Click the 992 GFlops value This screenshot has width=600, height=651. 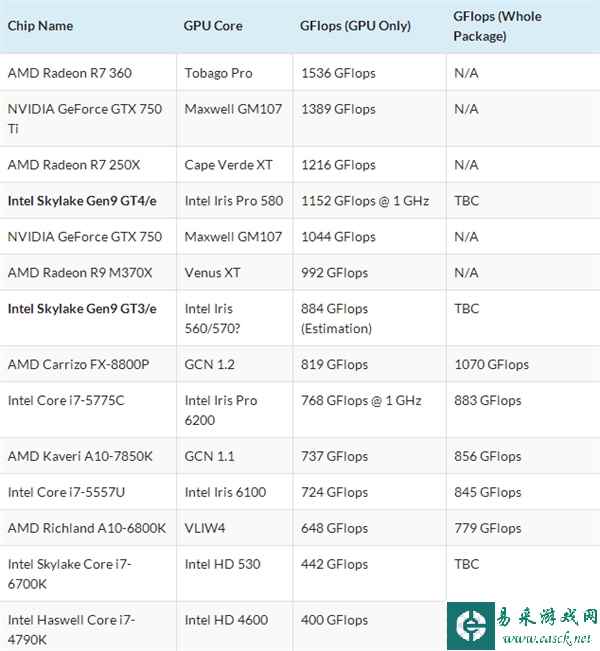pos(335,273)
